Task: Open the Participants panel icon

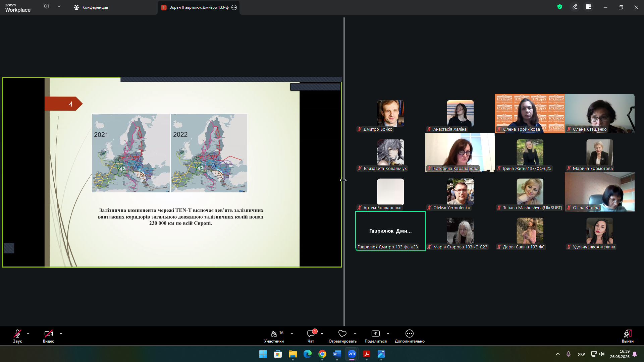Action: tap(274, 334)
